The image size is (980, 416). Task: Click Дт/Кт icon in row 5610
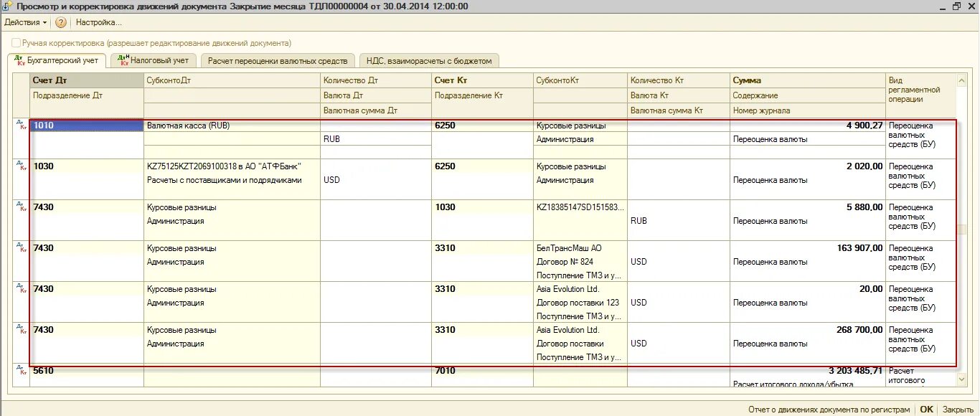[x=21, y=370]
